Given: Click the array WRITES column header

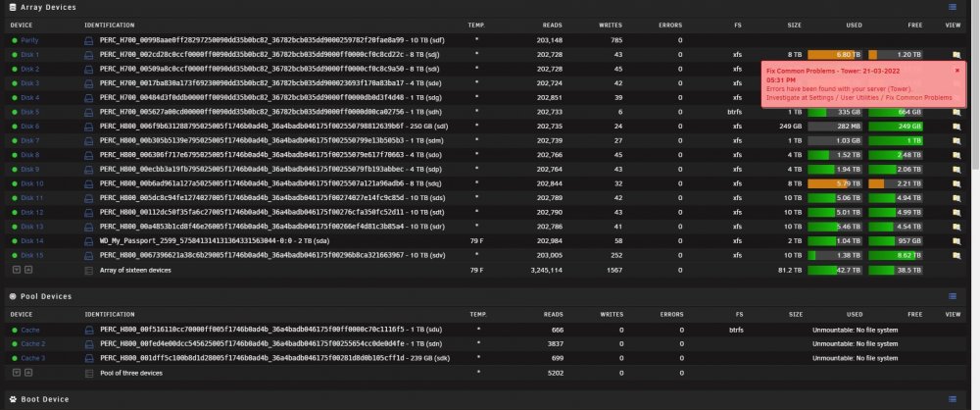Looking at the screenshot, I should [610, 26].
